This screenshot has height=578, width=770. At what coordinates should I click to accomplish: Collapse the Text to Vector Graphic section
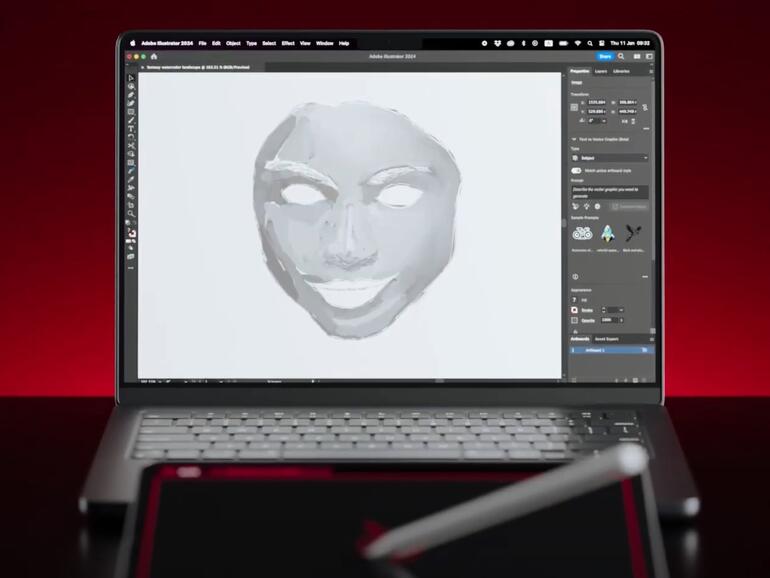[574, 139]
